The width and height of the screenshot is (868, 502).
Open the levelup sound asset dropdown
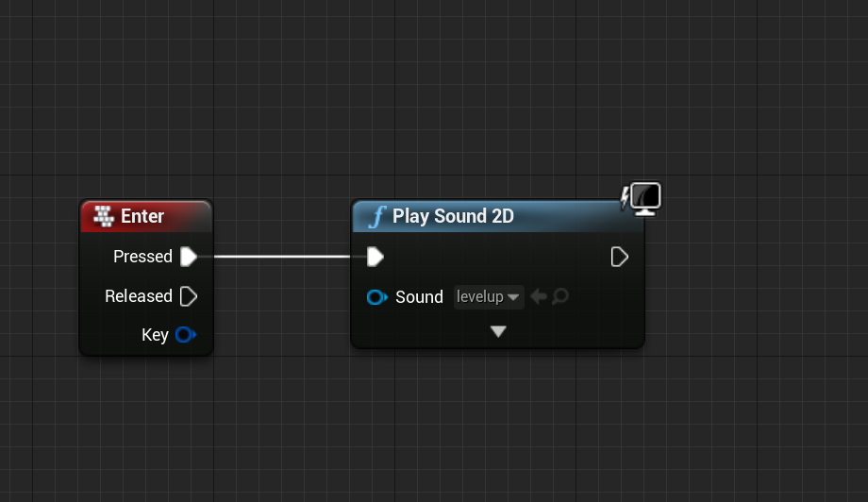[x=489, y=297]
